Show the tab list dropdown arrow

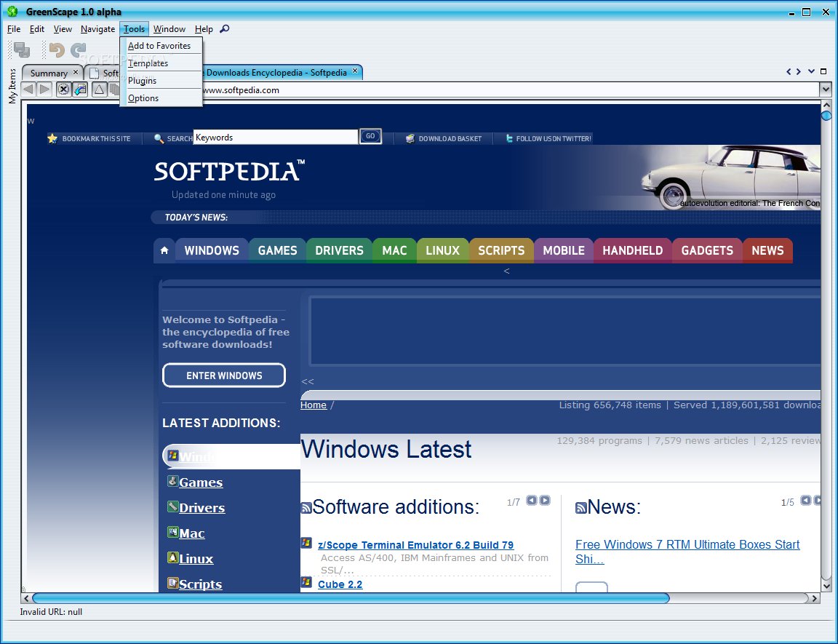tap(811, 71)
